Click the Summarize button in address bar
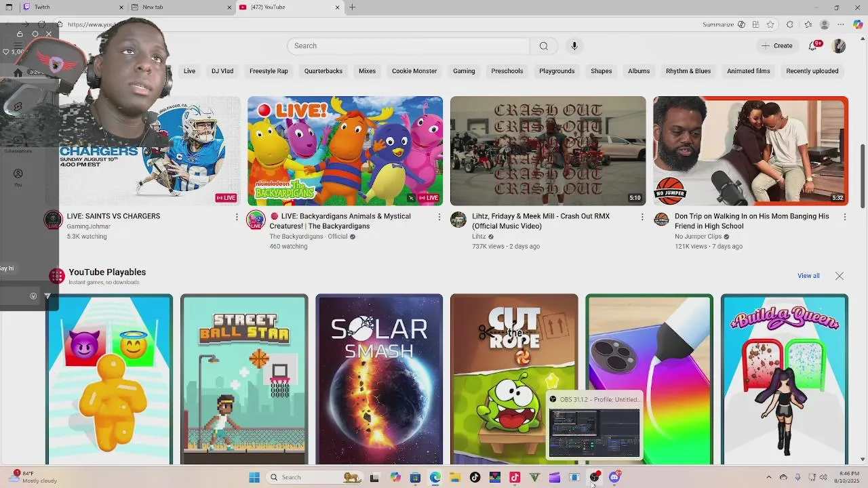 [x=719, y=24]
